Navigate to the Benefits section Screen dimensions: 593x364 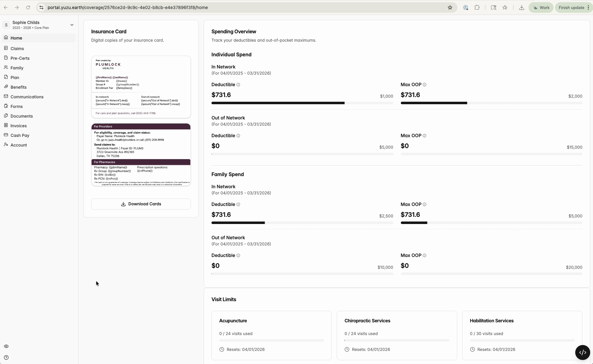point(18,87)
